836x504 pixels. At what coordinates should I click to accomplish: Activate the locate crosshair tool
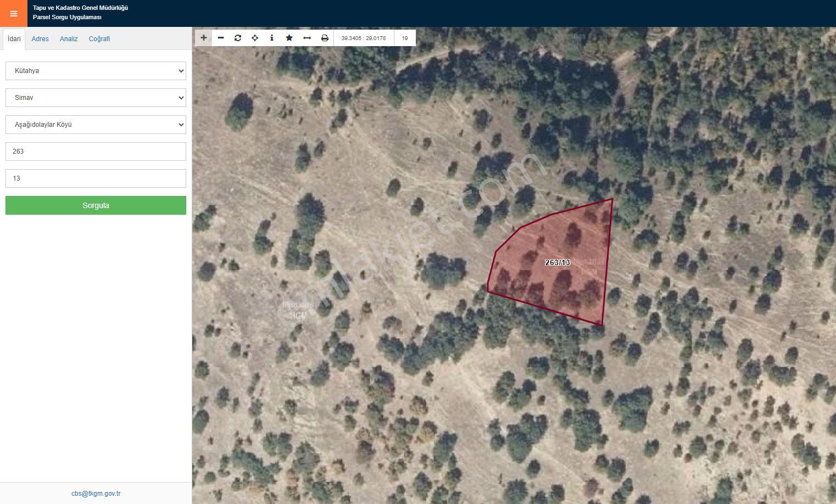pyautogui.click(x=255, y=38)
